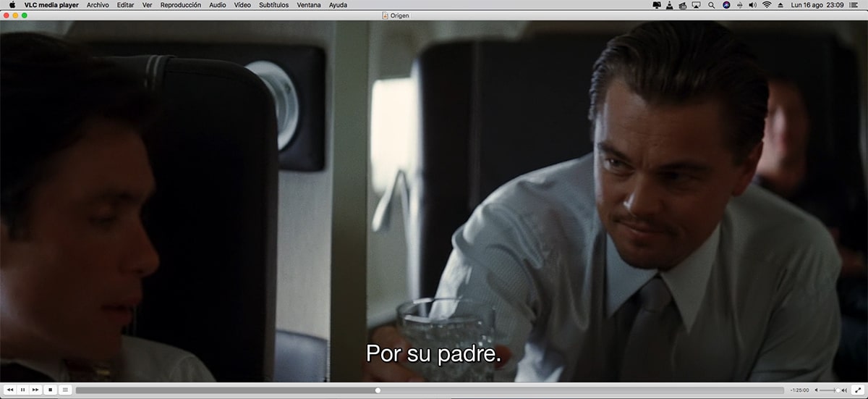Toggle the remaining time display -1:25:00
The height and width of the screenshot is (399, 868).
pyautogui.click(x=800, y=390)
